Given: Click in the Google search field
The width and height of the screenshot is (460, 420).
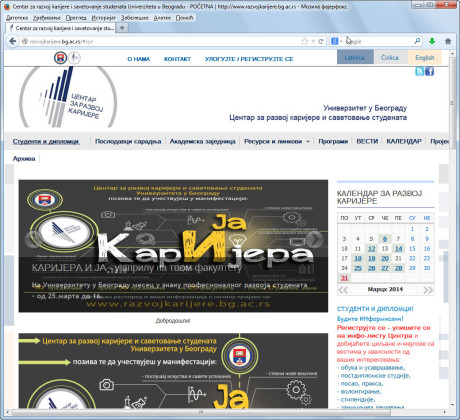Looking at the screenshot, I should (378, 41).
